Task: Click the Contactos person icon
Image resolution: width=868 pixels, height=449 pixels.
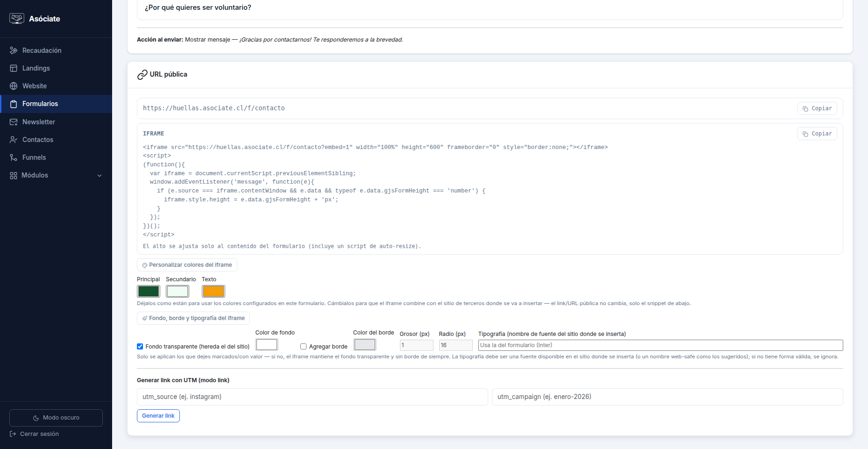Action: click(14, 140)
